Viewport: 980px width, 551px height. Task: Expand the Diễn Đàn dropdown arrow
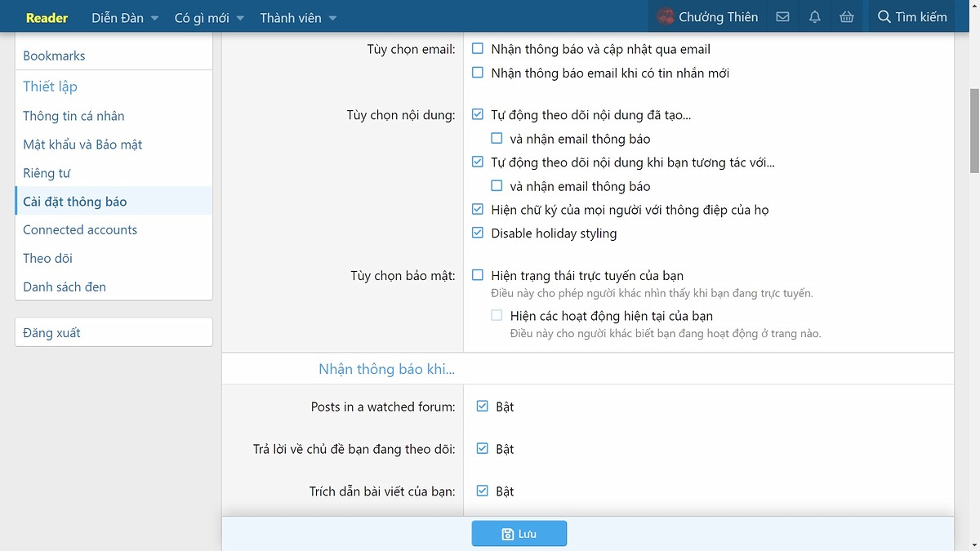[x=154, y=18]
